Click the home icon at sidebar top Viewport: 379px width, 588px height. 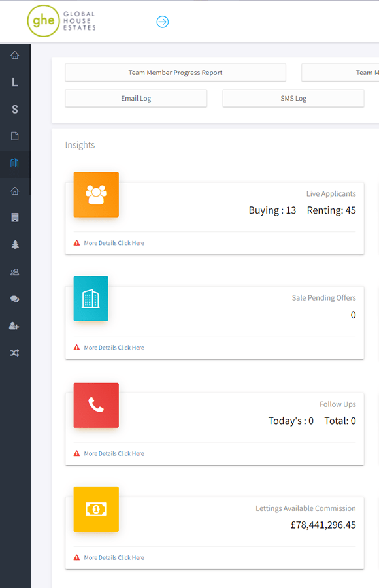(14, 55)
